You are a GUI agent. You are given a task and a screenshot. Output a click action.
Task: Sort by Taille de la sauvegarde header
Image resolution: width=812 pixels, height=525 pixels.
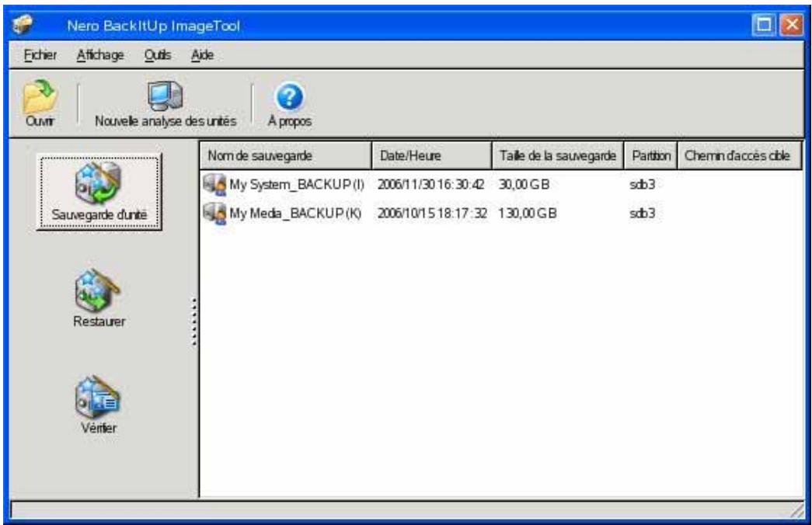click(x=558, y=156)
